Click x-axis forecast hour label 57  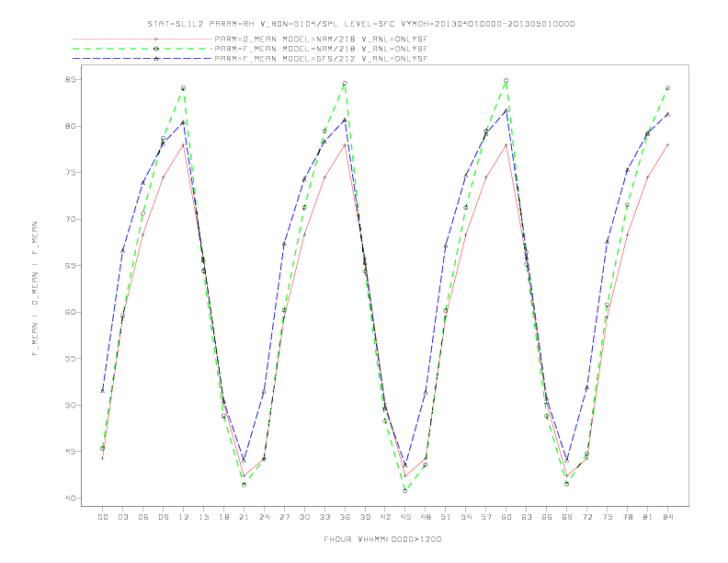click(486, 517)
